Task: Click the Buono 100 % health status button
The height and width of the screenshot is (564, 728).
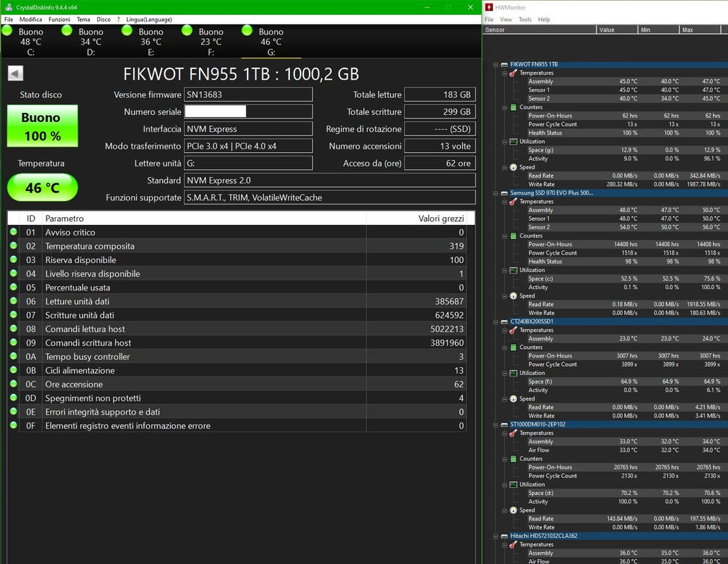Action: pyautogui.click(x=42, y=125)
